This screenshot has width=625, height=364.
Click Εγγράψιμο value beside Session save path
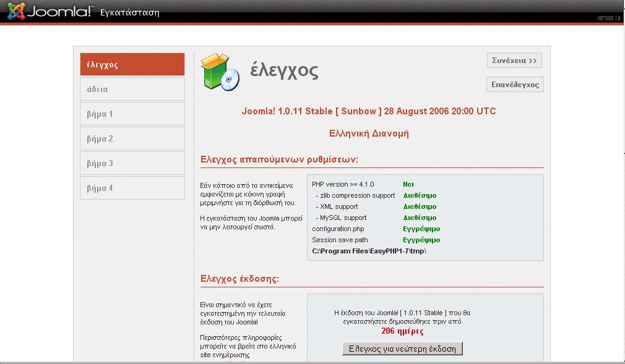point(421,240)
